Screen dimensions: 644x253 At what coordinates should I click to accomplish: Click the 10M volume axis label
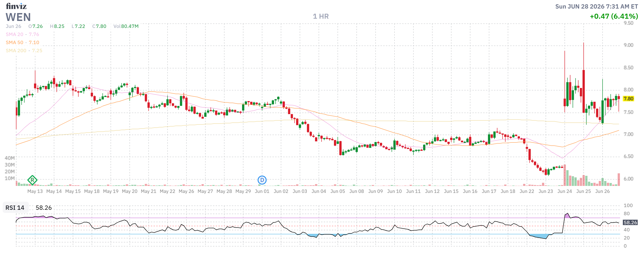(x=10, y=178)
